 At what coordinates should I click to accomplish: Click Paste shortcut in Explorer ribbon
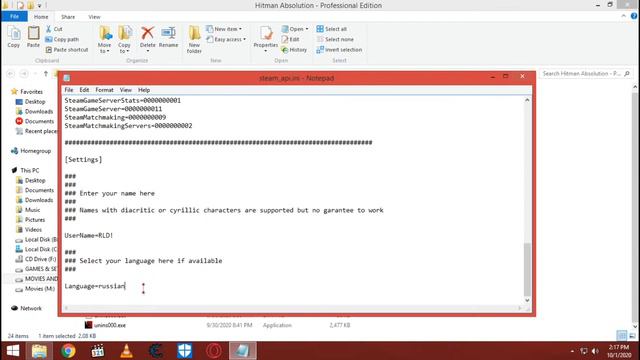[67, 49]
